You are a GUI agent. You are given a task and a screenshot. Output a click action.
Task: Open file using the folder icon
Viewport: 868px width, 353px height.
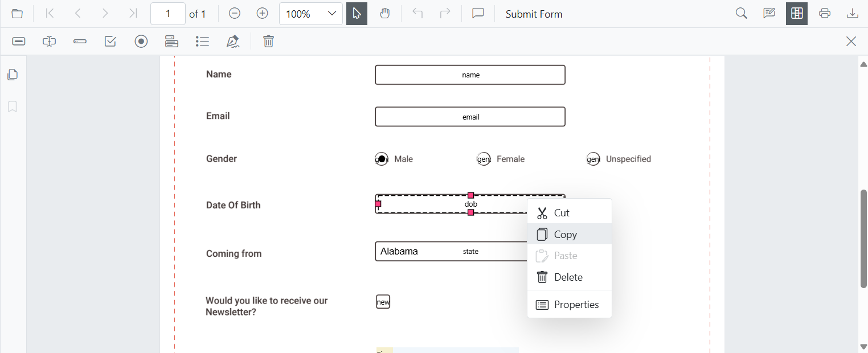[x=17, y=14]
